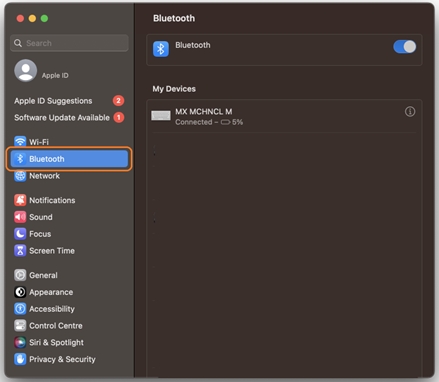Turn off the Bluetooth toggle switch
Screen dimensions: 439x382
click(404, 47)
